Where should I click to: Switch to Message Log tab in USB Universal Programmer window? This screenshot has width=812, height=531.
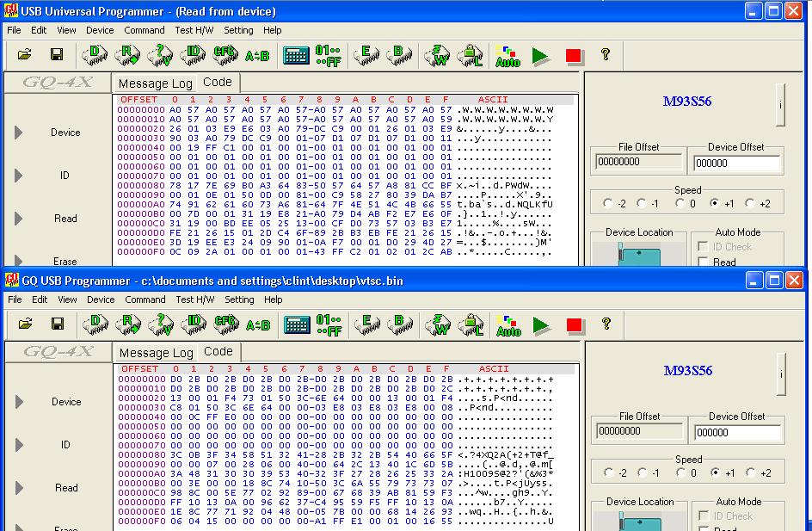point(155,83)
